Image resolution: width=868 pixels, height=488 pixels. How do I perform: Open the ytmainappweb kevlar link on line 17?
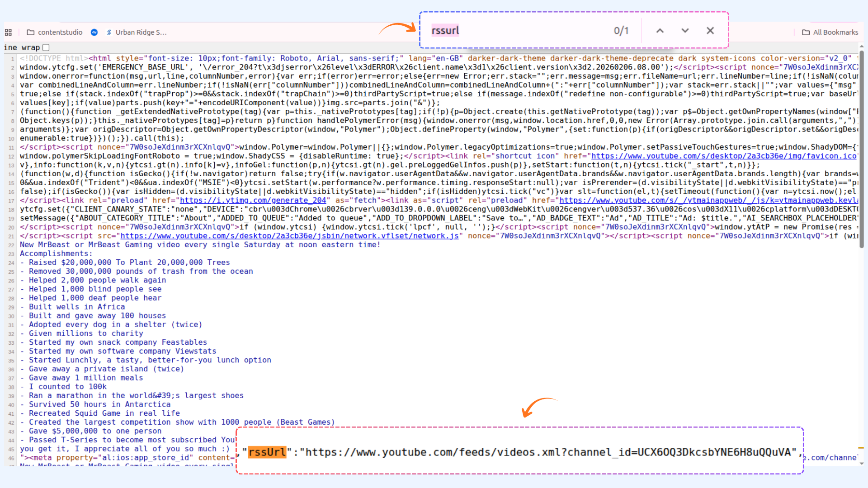point(708,200)
